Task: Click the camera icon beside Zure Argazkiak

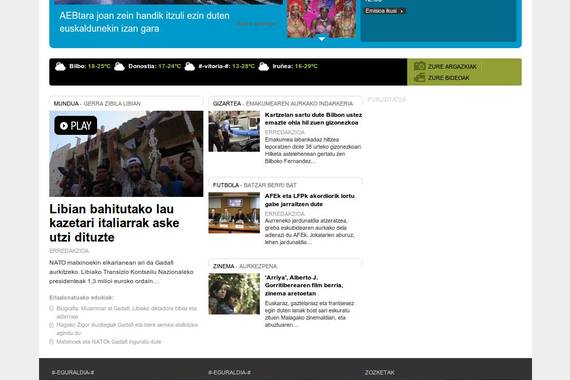Action: 420,66
